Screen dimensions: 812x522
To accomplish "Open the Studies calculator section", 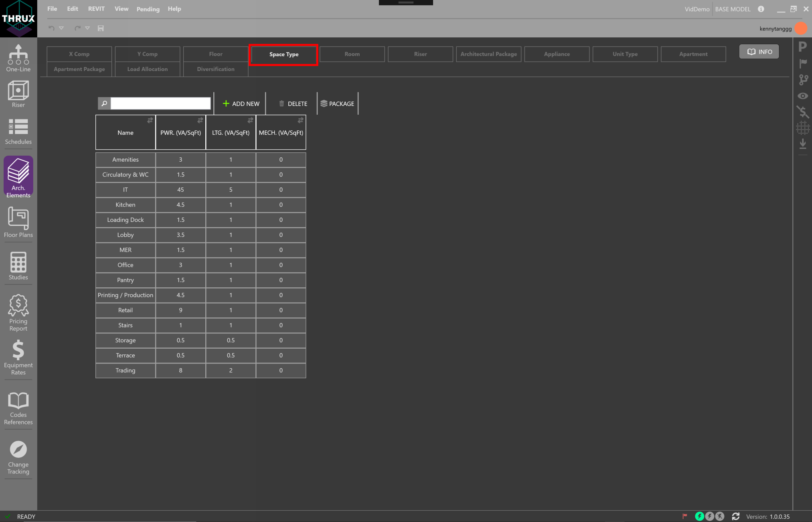I will coord(18,266).
